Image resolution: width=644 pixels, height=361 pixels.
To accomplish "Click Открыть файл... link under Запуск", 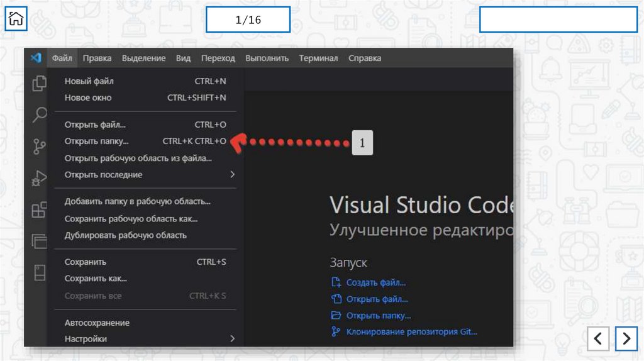I will 377,299.
